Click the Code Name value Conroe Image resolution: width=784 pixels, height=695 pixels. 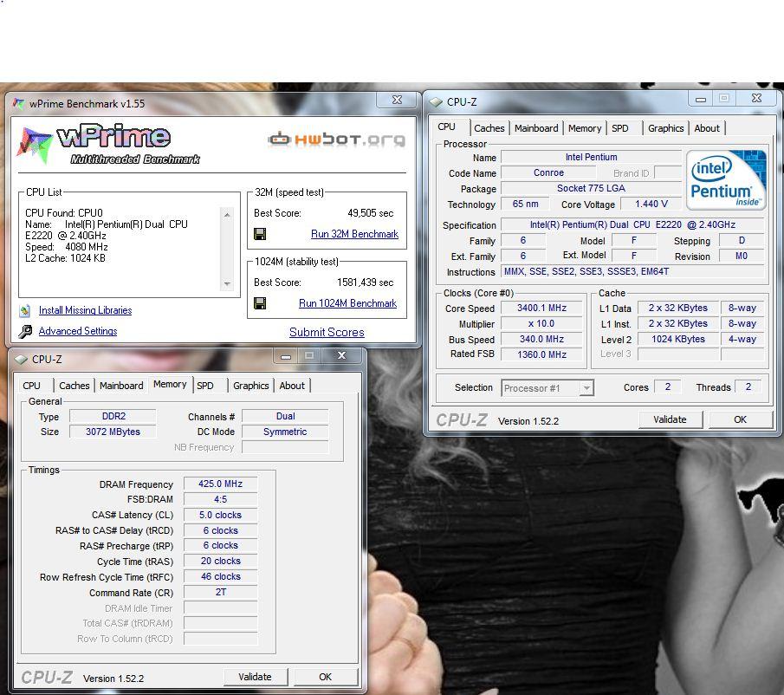point(548,173)
